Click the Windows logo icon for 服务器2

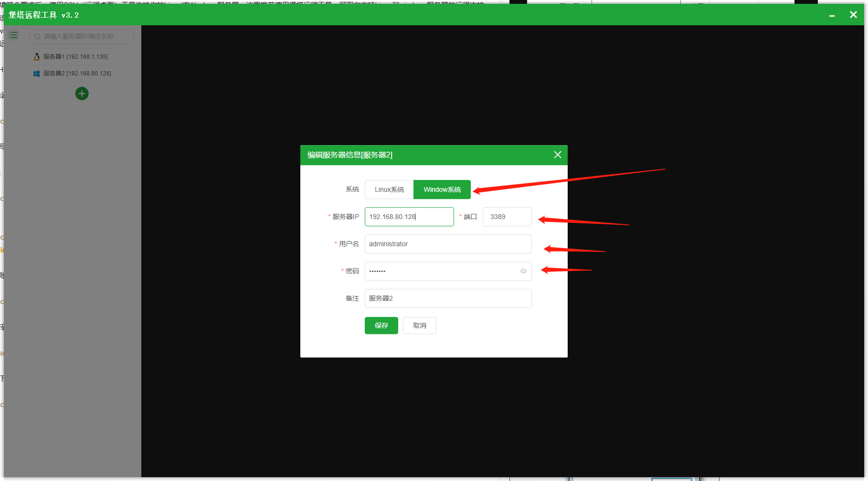tap(36, 73)
